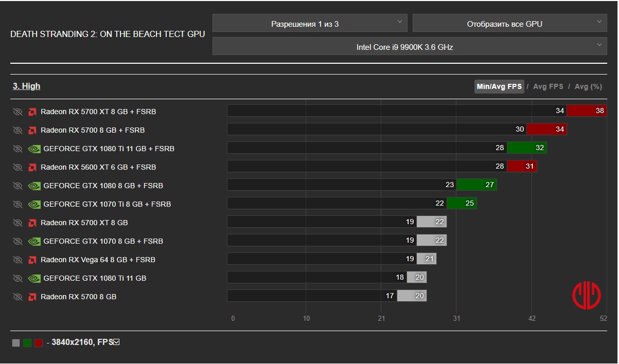Click NVIDIA logo beside GTX 1080 Ti 11 GB (no FSRB)
The height and width of the screenshot is (364, 619).
(x=34, y=278)
